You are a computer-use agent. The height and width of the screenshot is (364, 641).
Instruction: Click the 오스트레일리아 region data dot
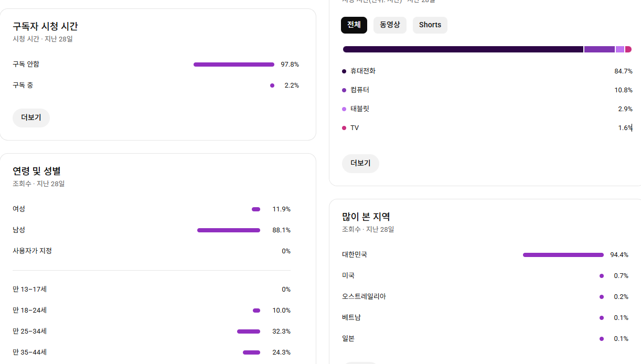click(x=602, y=297)
